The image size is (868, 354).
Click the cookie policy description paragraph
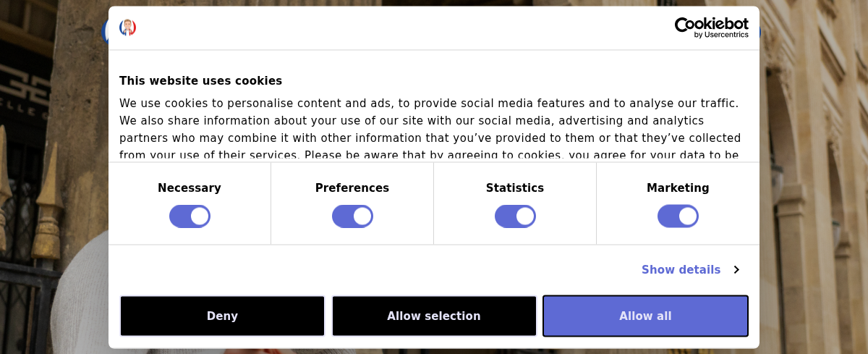click(430, 129)
